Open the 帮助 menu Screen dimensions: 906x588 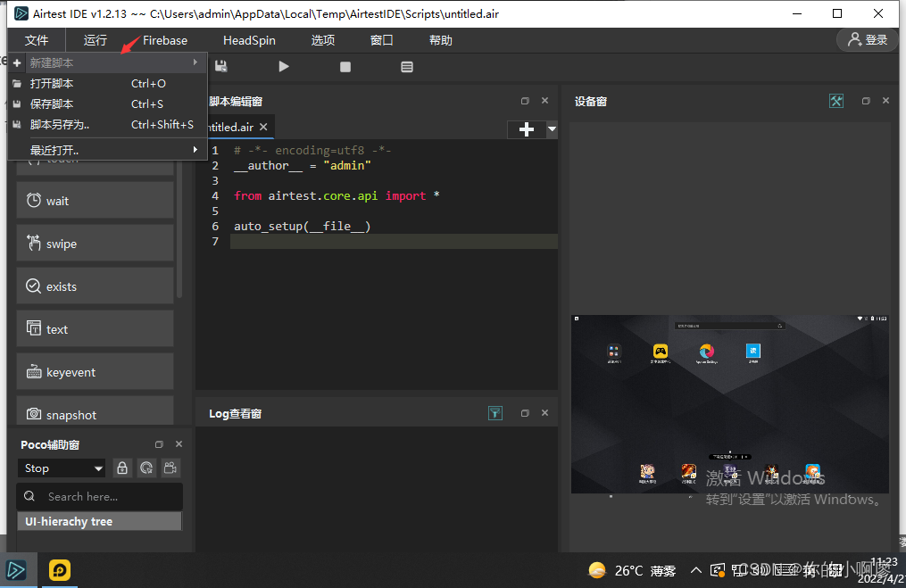pos(440,40)
